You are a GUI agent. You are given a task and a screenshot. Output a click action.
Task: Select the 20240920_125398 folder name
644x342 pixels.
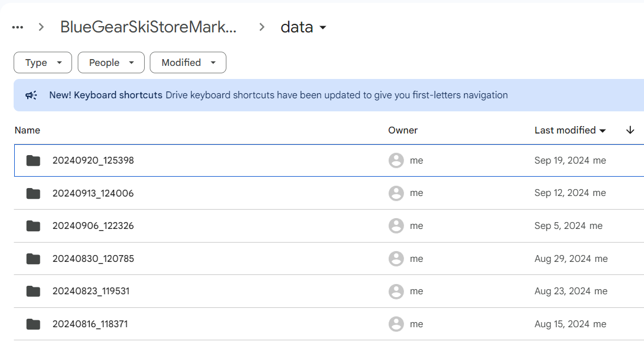coord(93,161)
